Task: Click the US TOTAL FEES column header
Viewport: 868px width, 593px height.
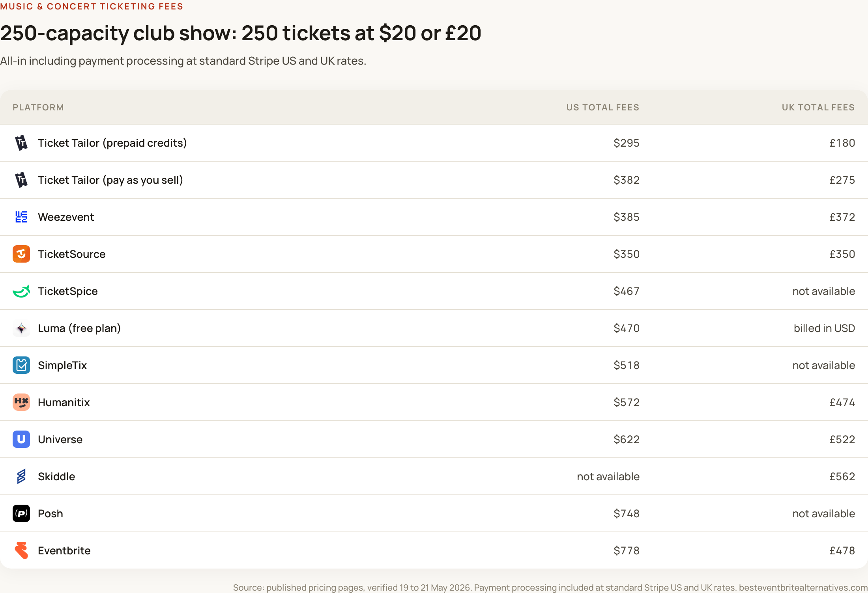Action: 603,107
